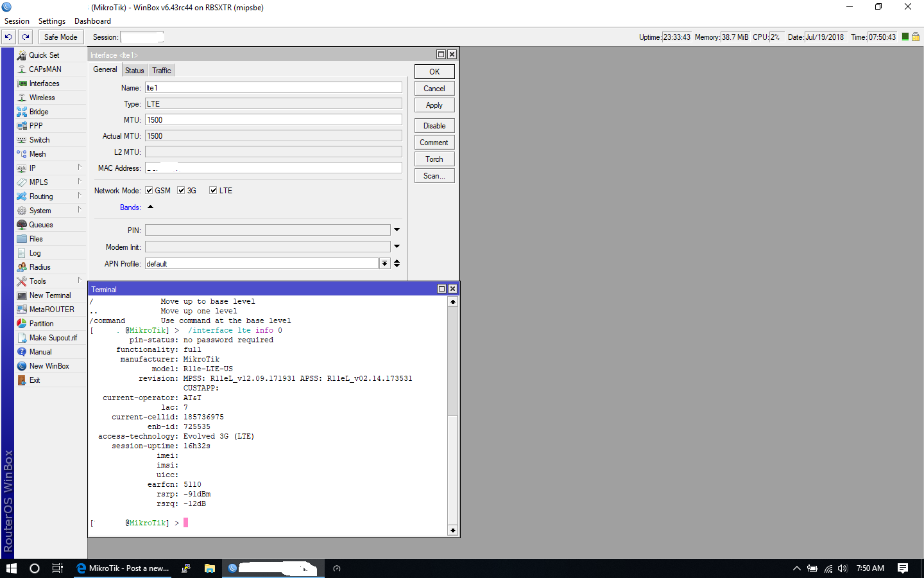Click the Undo arrow icon in toolbar

click(x=9, y=37)
